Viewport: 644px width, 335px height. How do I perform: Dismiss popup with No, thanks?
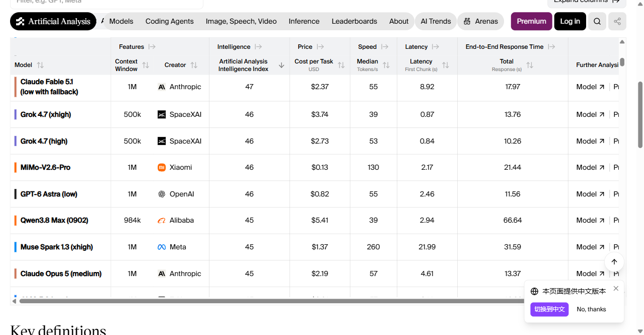coord(591,309)
